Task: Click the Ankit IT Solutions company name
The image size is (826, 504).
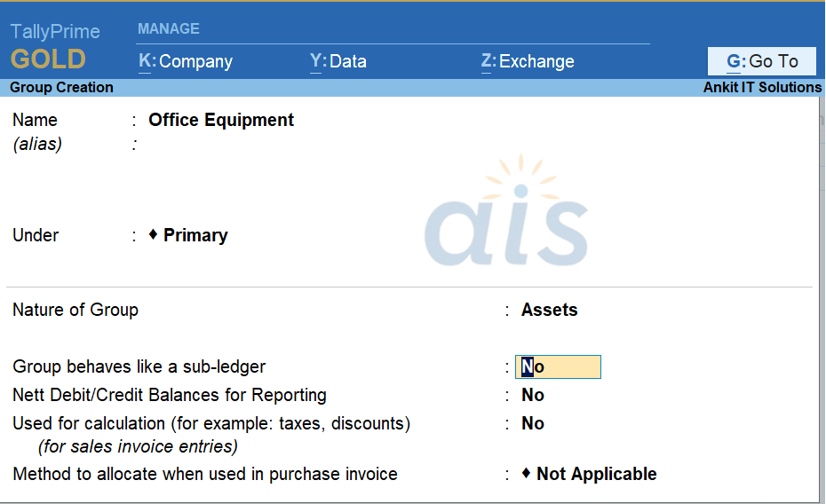Action: [x=762, y=88]
